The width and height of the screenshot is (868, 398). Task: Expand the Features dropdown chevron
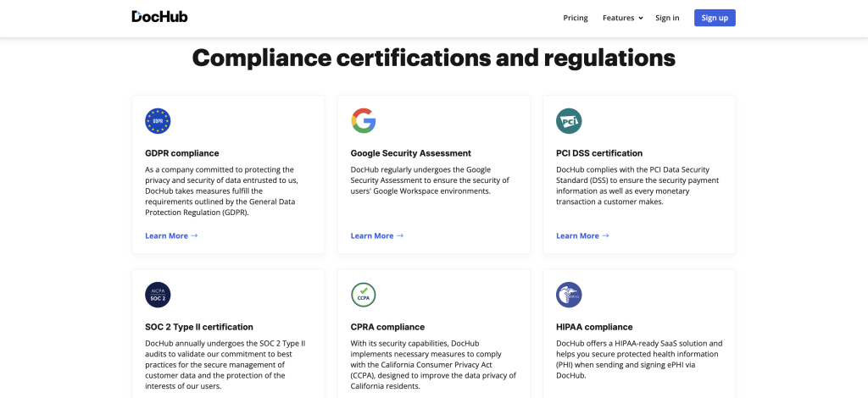pyautogui.click(x=641, y=19)
